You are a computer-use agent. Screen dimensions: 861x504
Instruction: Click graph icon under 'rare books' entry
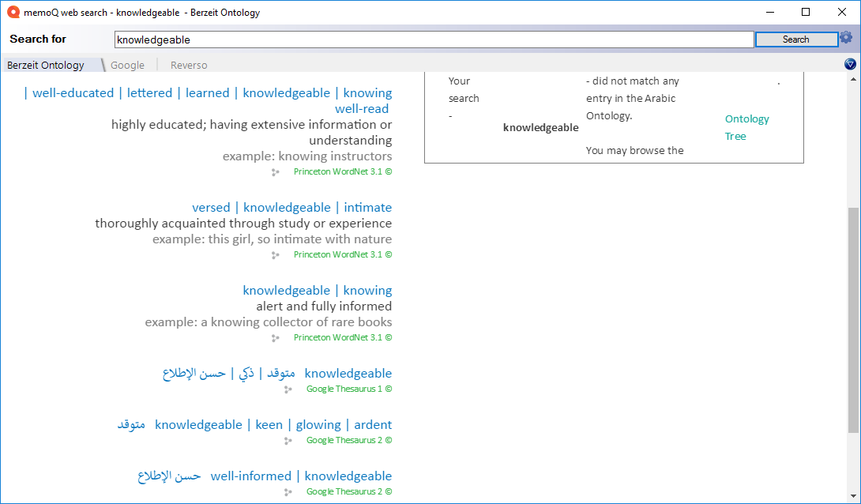point(276,338)
